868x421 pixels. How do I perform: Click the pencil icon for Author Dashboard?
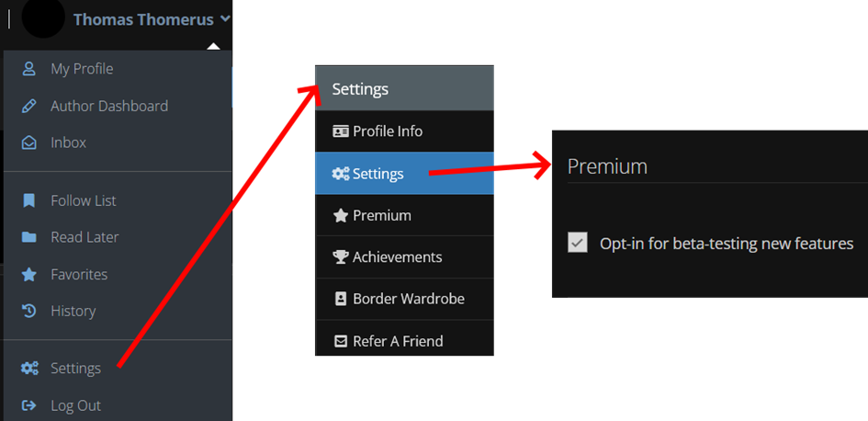click(x=28, y=106)
